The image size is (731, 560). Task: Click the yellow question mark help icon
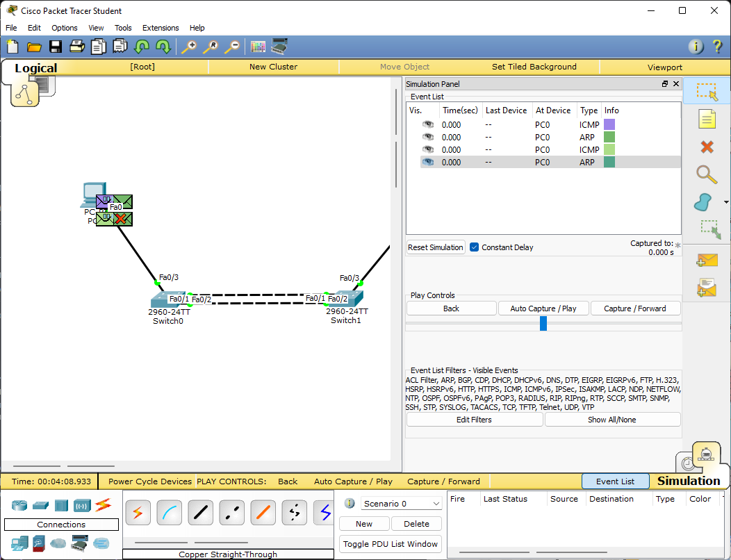tap(718, 47)
